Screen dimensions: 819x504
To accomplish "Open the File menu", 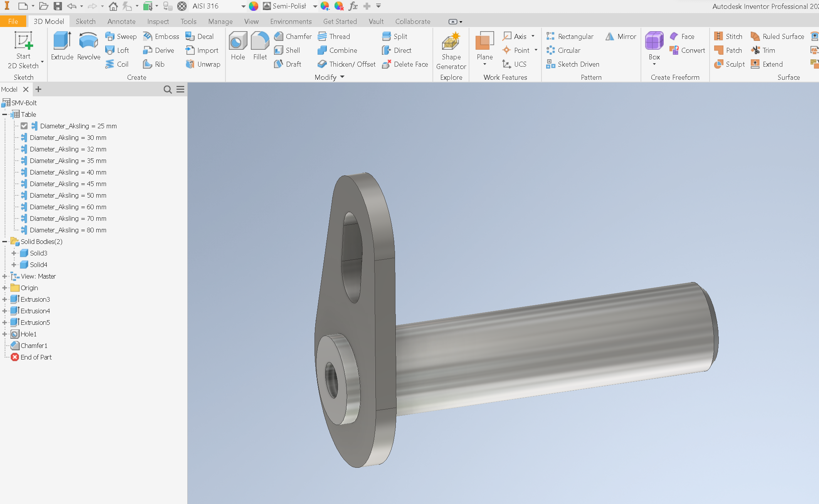I will tap(13, 21).
